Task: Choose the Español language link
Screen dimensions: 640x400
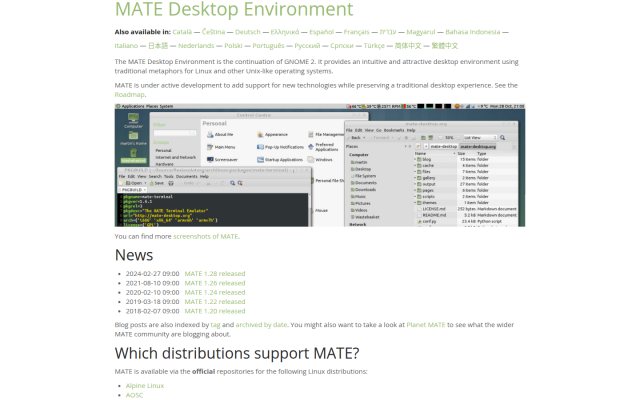Action: pos(322,32)
